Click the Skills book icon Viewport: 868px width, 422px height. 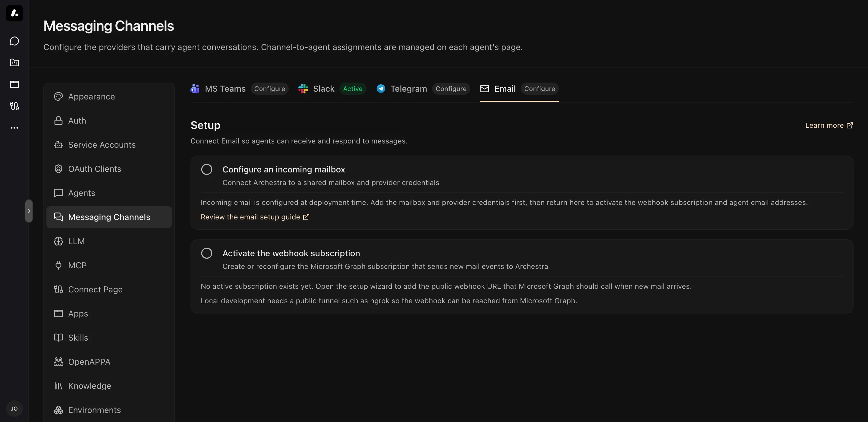58,338
